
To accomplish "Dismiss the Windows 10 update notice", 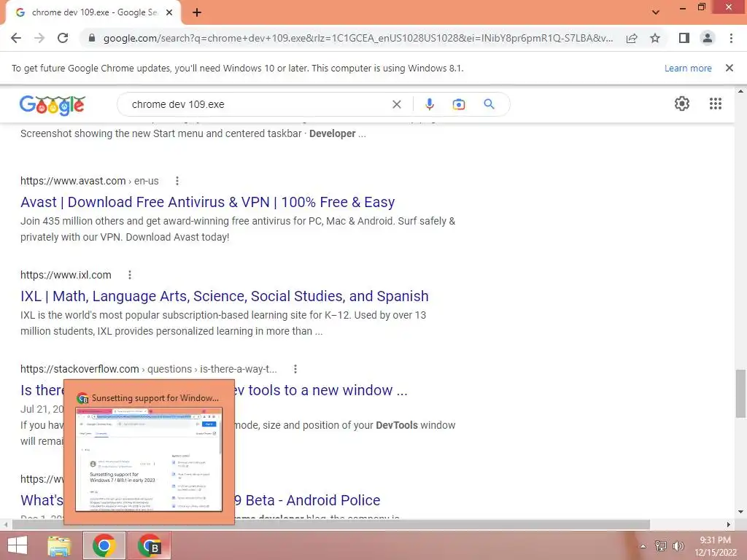I will click(x=729, y=68).
